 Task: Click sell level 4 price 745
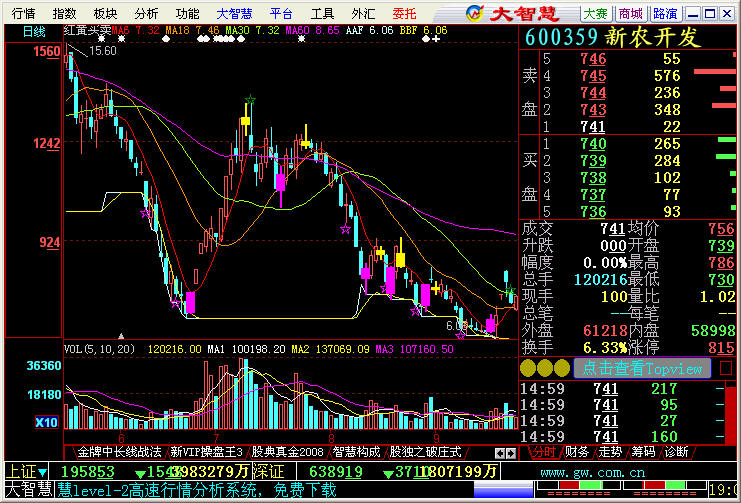(593, 76)
